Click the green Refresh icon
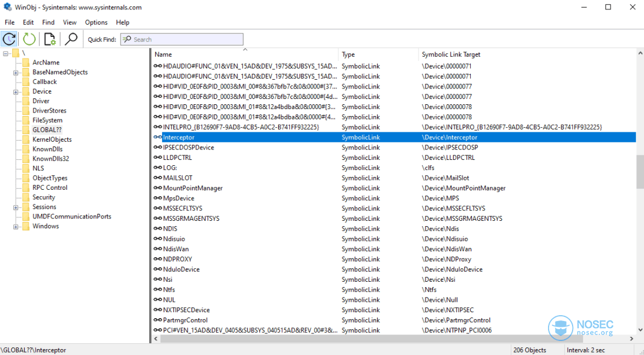This screenshot has height=355, width=644. coord(29,39)
